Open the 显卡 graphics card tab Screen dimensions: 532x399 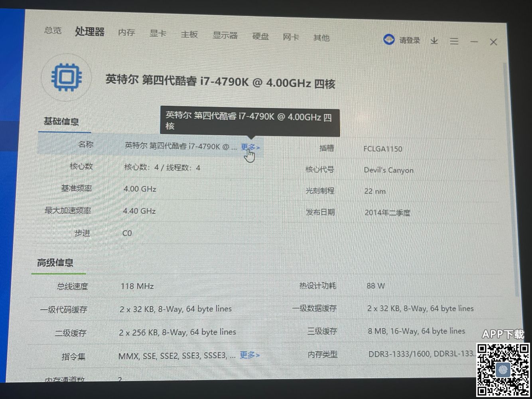158,34
